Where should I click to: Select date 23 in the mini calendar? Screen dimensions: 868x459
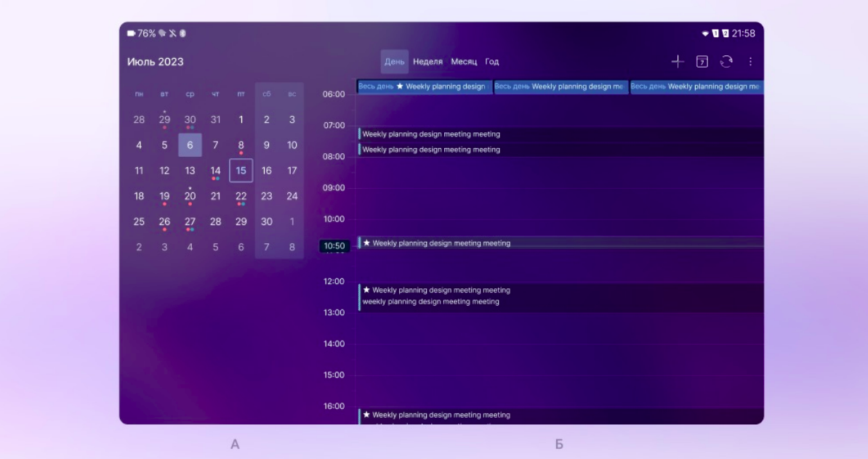[266, 196]
